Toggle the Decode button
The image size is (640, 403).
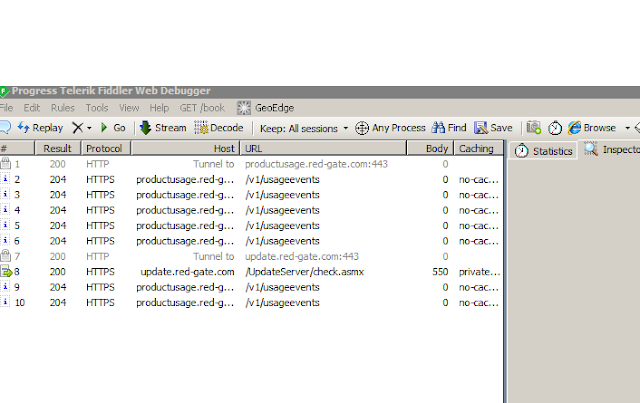tap(219, 128)
